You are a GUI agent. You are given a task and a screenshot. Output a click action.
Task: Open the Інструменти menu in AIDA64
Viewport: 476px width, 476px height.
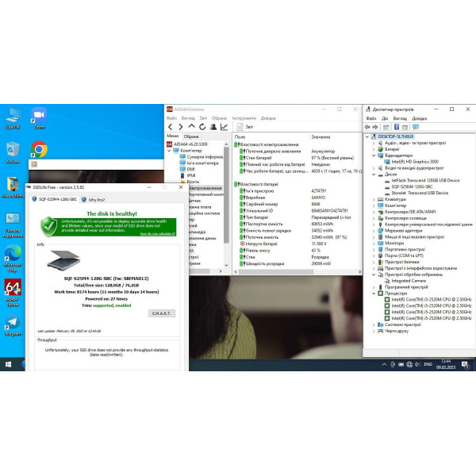(x=244, y=118)
